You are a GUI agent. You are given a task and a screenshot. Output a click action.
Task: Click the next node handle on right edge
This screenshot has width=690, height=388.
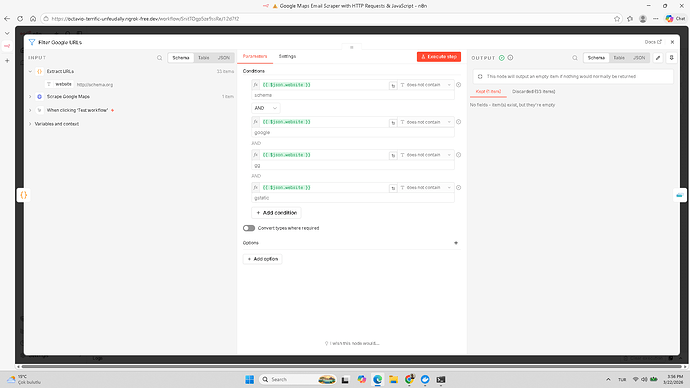point(680,195)
